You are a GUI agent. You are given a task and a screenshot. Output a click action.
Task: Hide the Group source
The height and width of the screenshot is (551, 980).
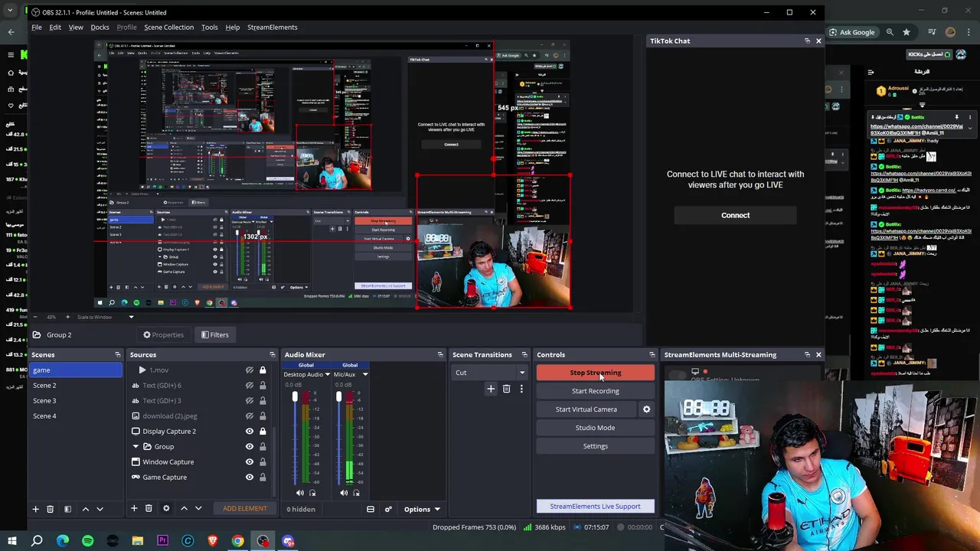(250, 446)
